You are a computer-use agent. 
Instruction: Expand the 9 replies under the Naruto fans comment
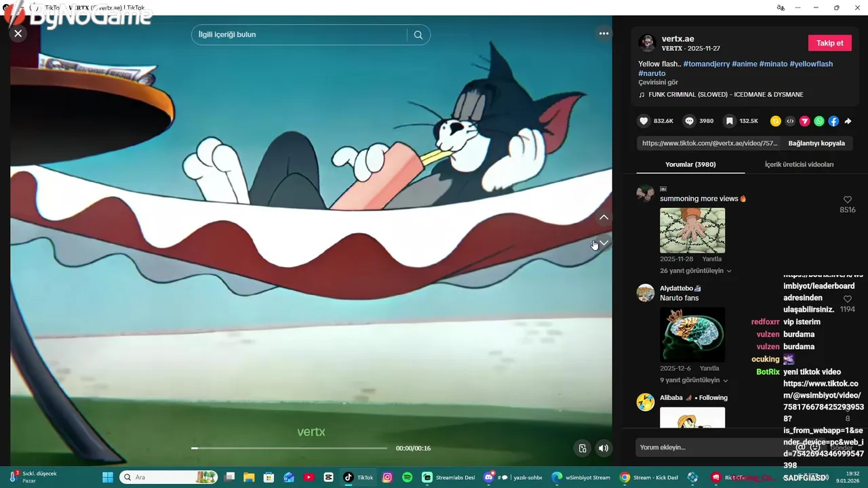694,380
